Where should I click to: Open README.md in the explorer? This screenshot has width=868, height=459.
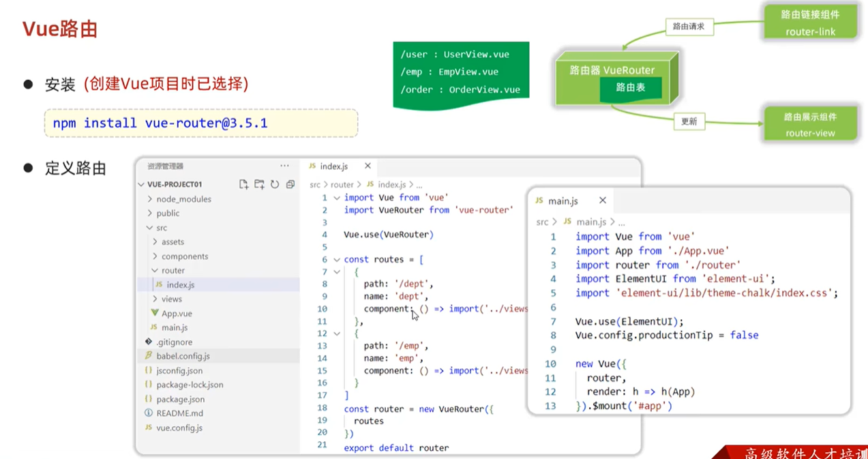pos(218,413)
